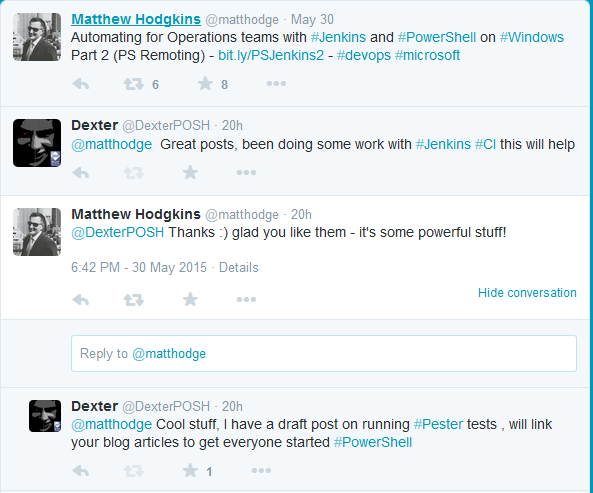Open more options on 'powerful stuff' tweet
This screenshot has height=493, width=593.
coord(246,300)
